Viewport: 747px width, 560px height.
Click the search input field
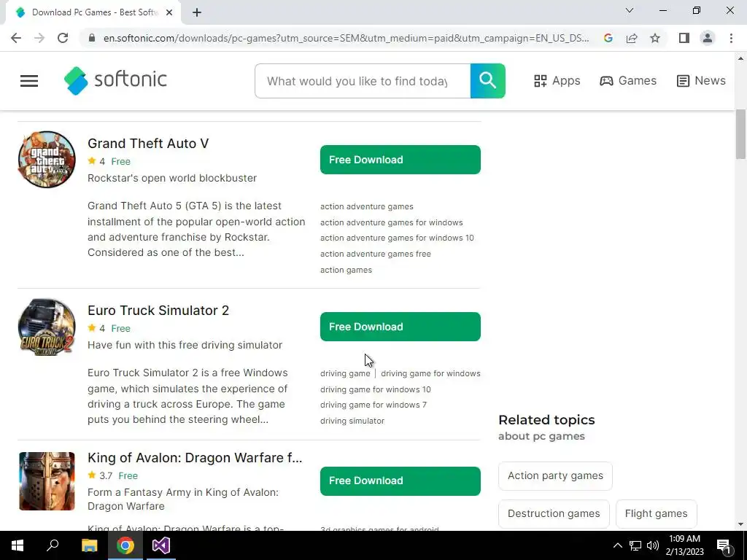[363, 81]
